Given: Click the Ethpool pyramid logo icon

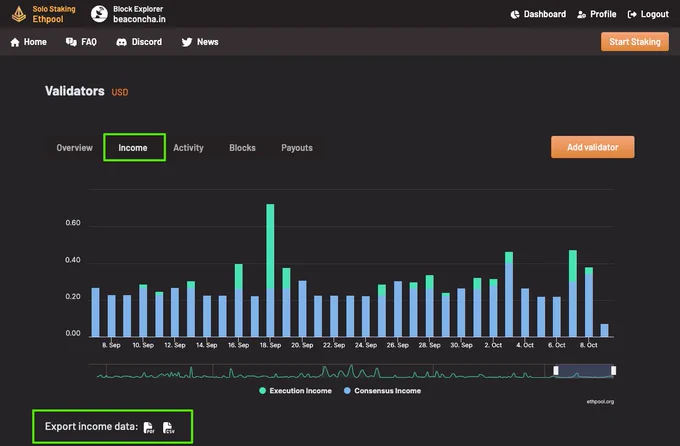Looking at the screenshot, I should [19, 14].
